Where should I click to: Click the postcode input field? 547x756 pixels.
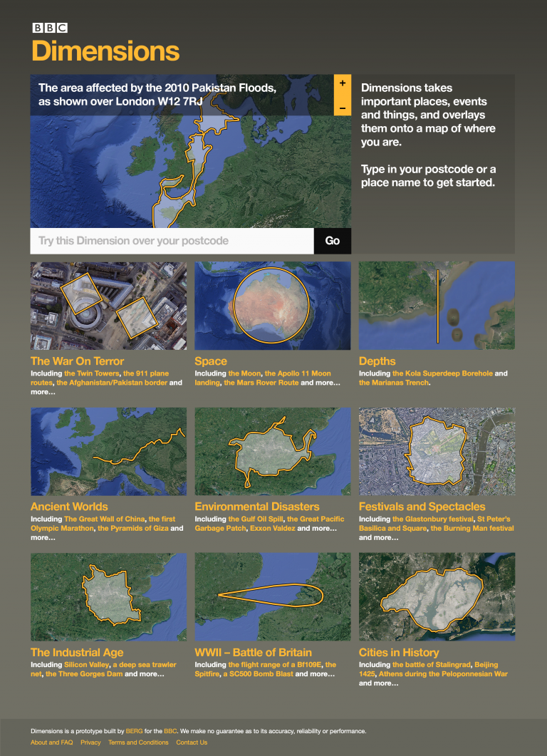[172, 241]
